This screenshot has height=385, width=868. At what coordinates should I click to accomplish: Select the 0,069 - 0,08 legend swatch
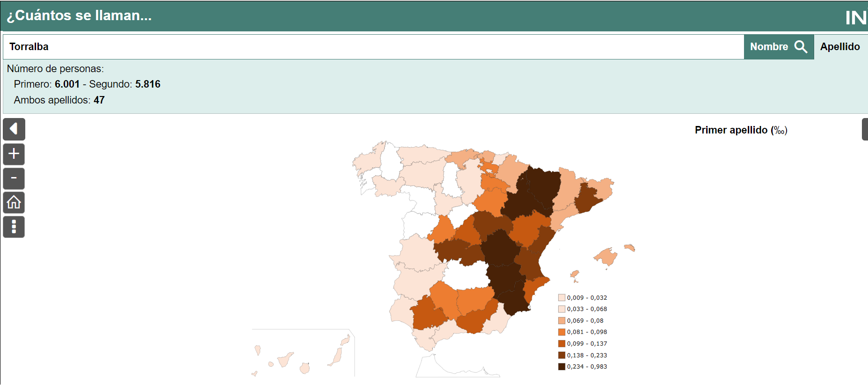click(x=562, y=320)
